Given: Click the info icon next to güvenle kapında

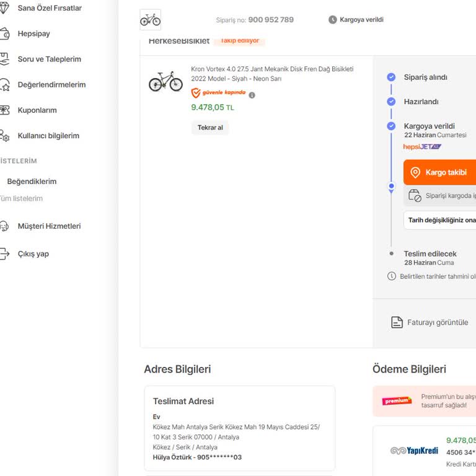Looking at the screenshot, I should (252, 95).
